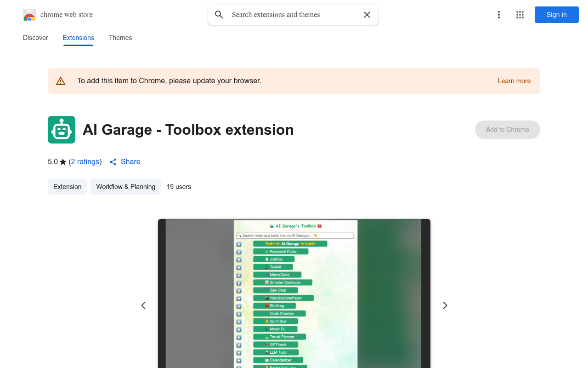
Task: Click the AI Garage robot extension icon
Action: point(62,130)
